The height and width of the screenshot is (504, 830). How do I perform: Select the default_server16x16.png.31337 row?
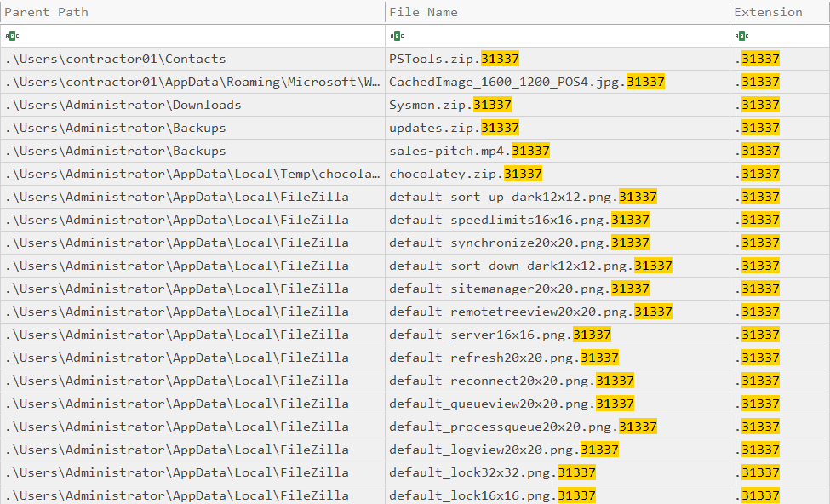(500, 335)
